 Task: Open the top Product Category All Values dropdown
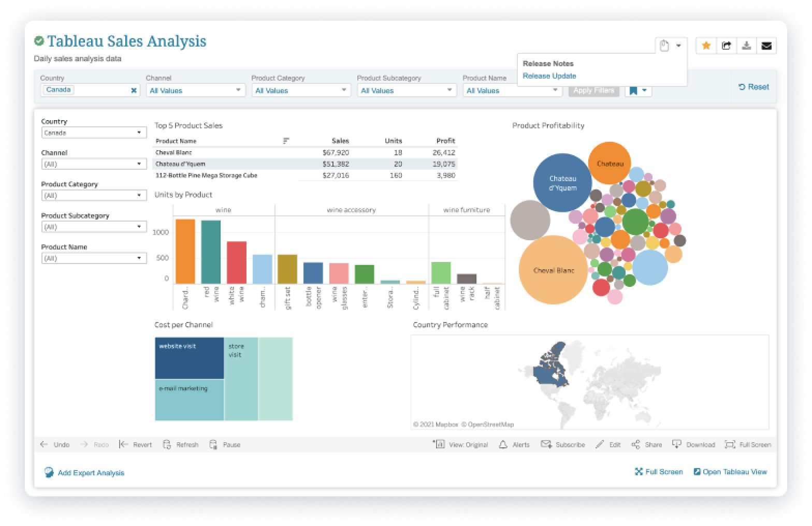click(301, 90)
